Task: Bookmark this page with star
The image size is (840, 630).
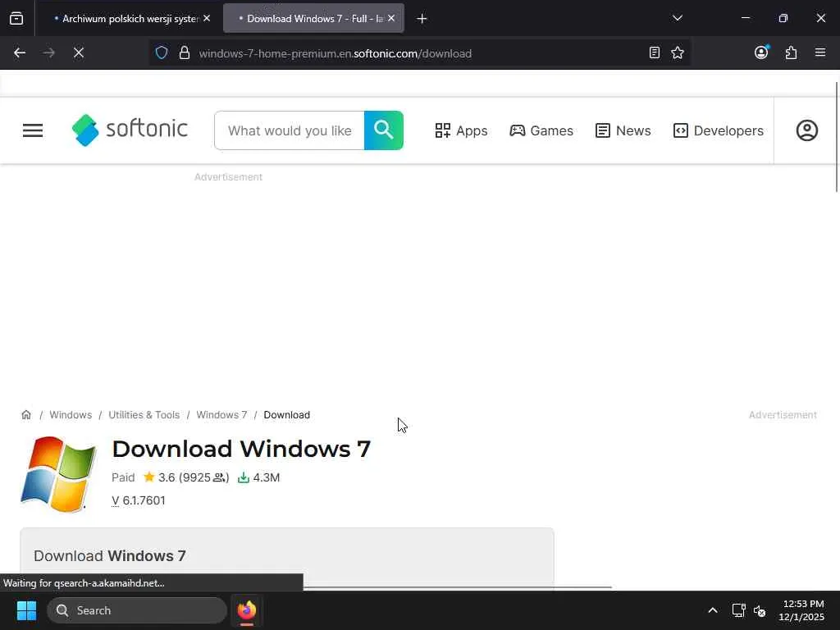Action: (678, 53)
